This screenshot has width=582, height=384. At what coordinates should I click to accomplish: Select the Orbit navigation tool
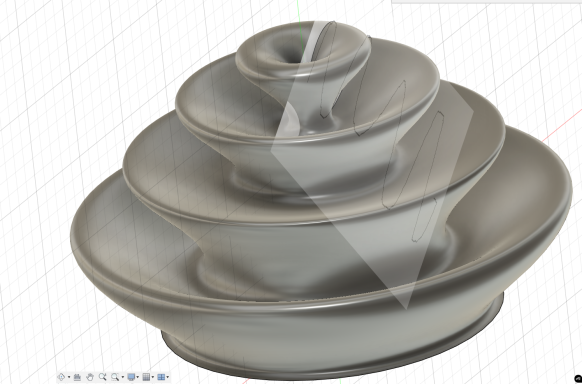(x=61, y=377)
